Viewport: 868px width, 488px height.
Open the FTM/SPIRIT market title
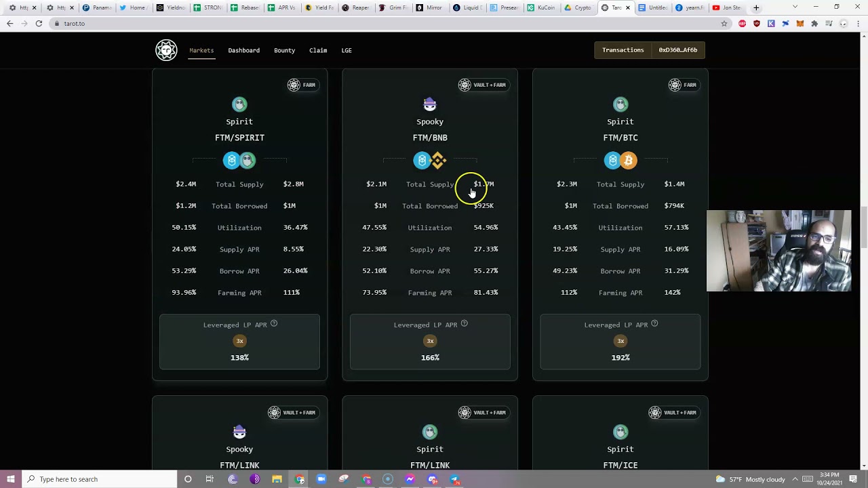pyautogui.click(x=239, y=138)
